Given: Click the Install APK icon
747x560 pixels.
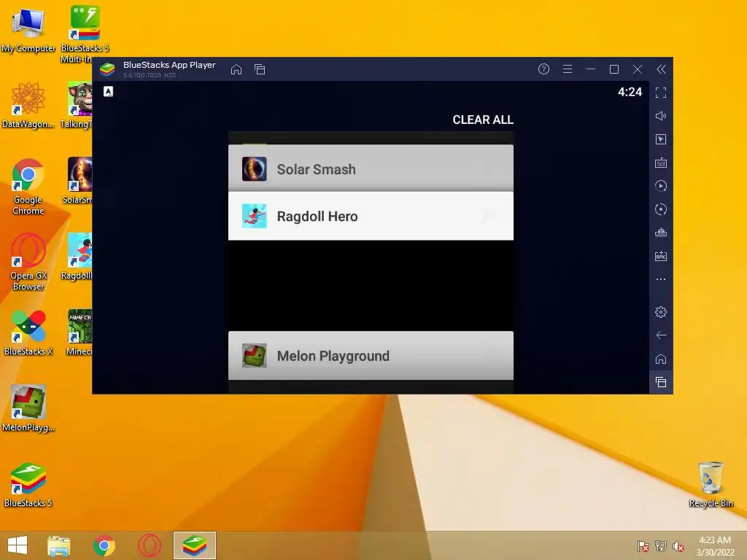Looking at the screenshot, I should [x=661, y=256].
